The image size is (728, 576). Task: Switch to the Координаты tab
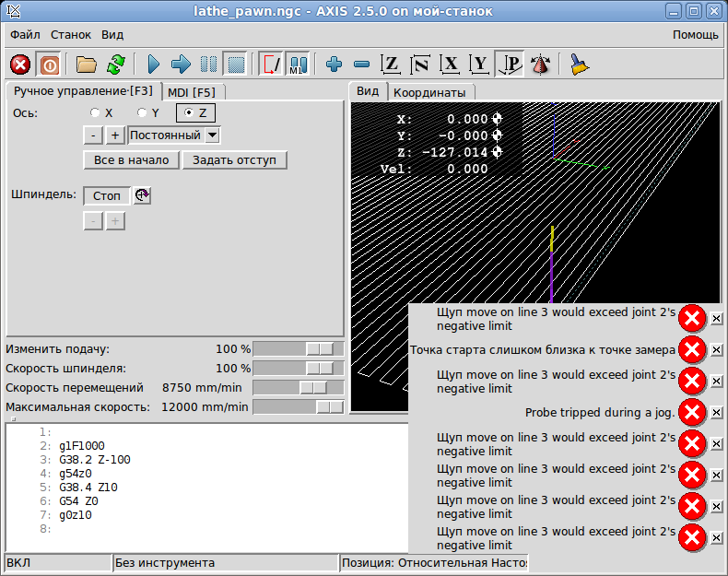coord(429,92)
